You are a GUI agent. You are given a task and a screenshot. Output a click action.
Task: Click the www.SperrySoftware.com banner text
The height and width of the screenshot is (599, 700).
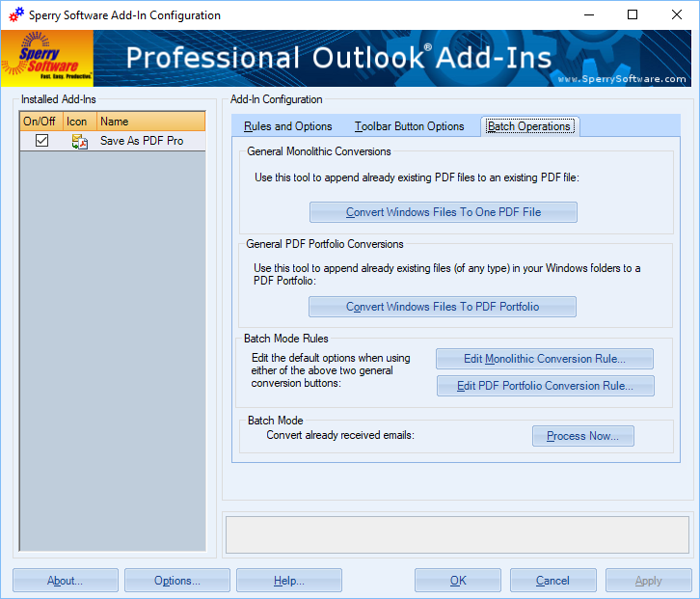(622, 79)
